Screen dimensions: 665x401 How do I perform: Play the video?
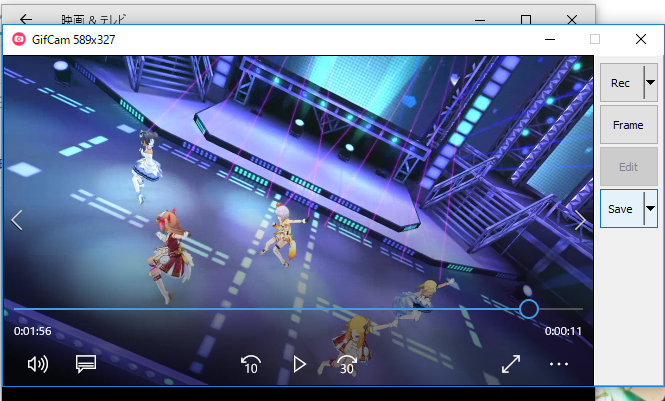[299, 364]
